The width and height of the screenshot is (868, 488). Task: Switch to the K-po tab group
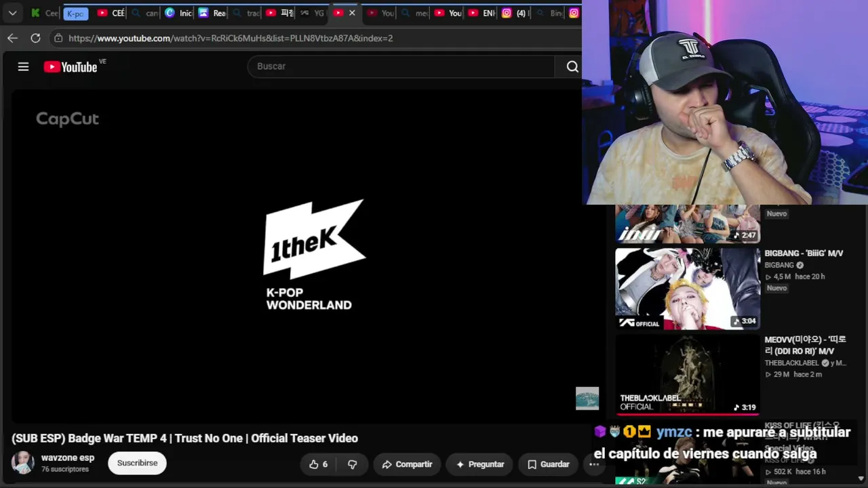[75, 14]
